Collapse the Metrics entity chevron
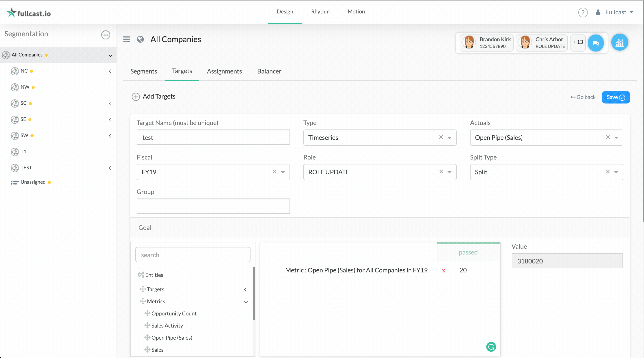The height and width of the screenshot is (358, 644). pyautogui.click(x=246, y=302)
